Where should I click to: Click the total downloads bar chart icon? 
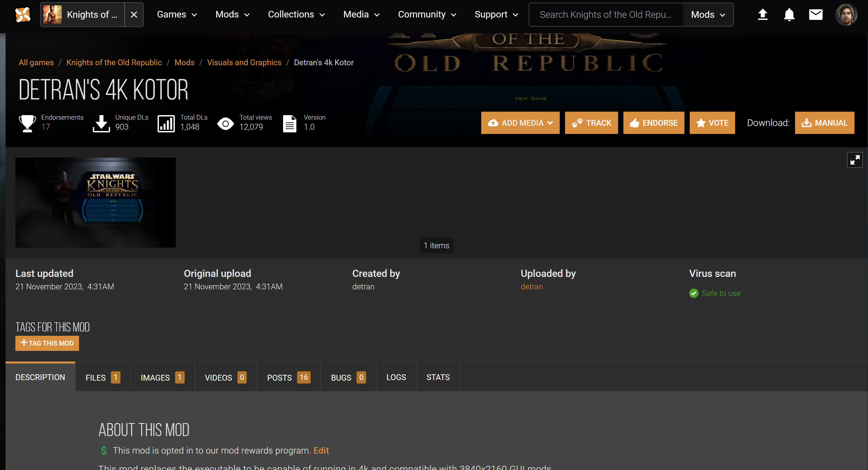point(166,123)
